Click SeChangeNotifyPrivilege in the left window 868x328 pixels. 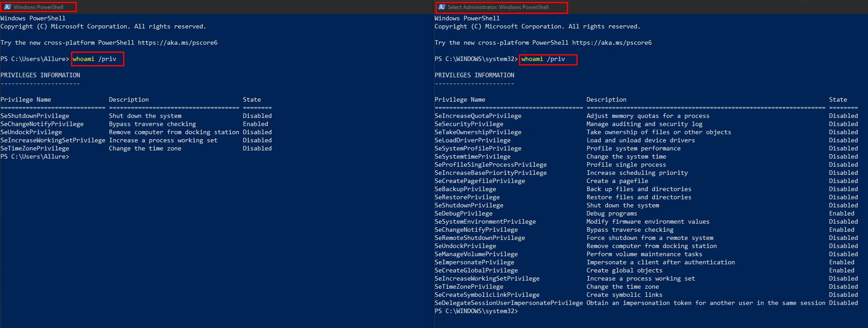pos(42,124)
